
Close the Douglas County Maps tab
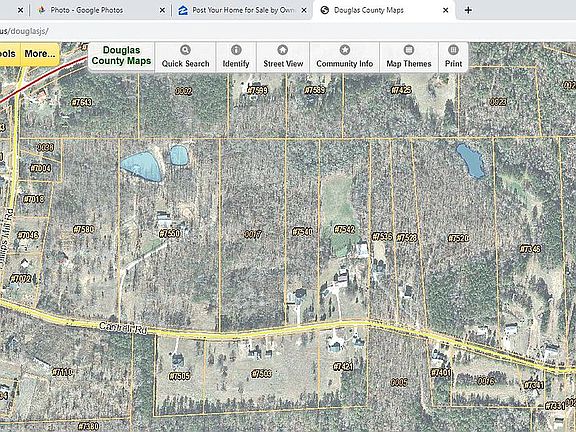coord(446,10)
